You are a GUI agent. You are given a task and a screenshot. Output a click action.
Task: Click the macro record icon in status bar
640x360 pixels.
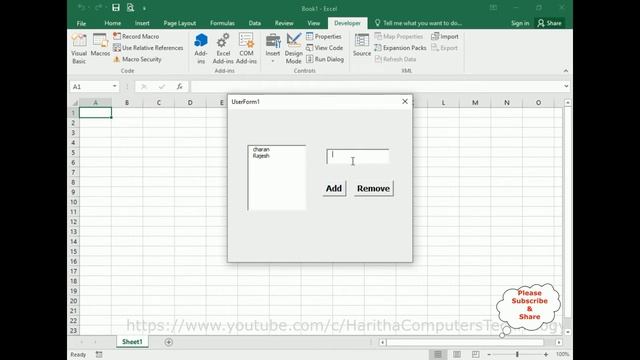[99, 354]
